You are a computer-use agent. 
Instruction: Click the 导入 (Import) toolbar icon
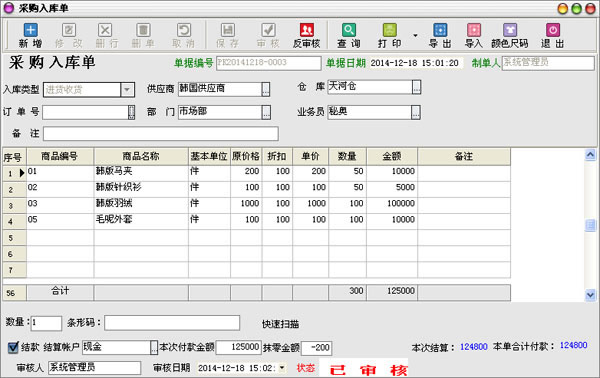click(474, 30)
